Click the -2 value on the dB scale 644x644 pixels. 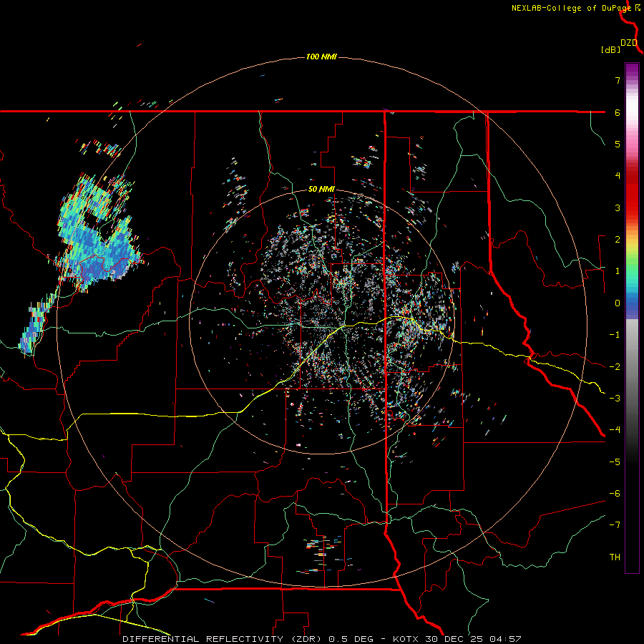pyautogui.click(x=615, y=367)
